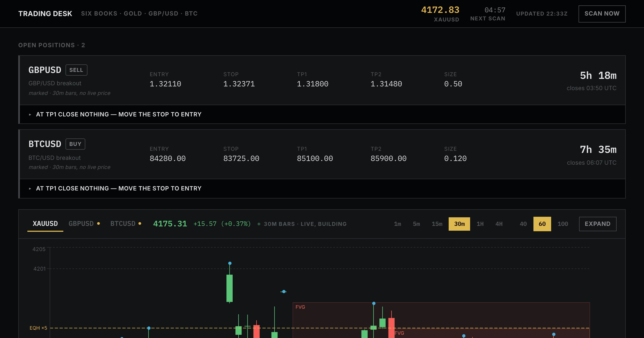Select the 1m timeframe

(x=397, y=224)
